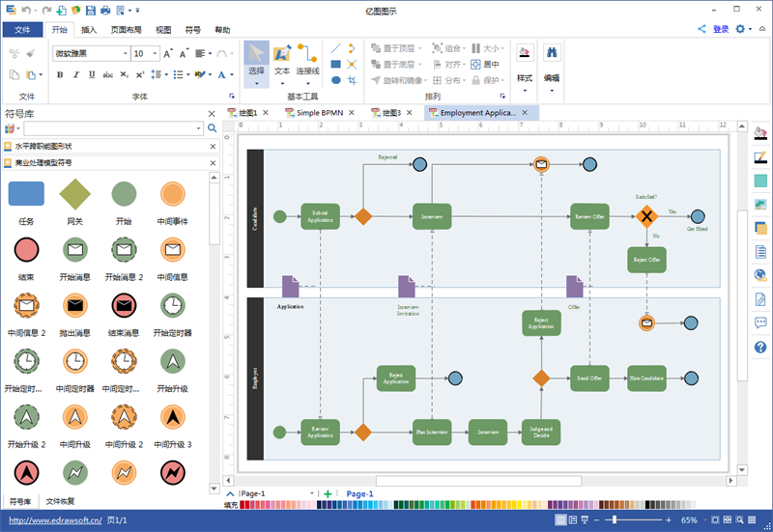The image size is (773, 532).
Task: Click the zoom slider in status bar
Action: pos(638,520)
